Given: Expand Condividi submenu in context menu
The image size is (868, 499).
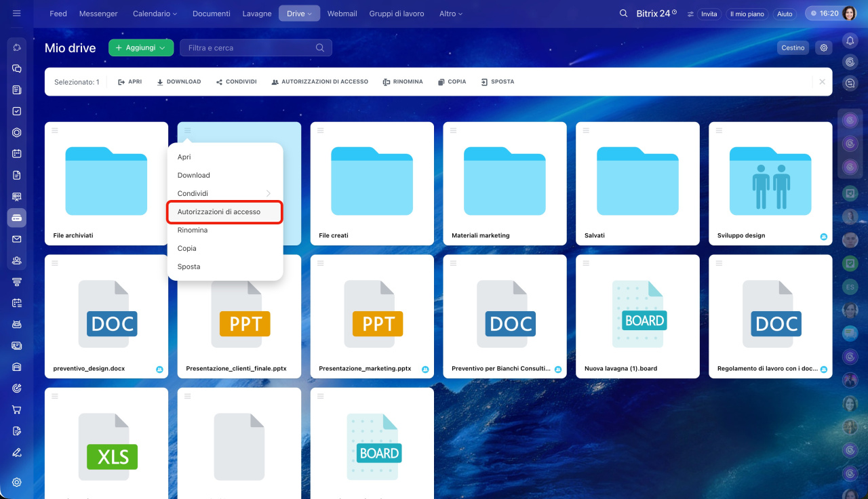Looking at the screenshot, I should click(x=224, y=193).
